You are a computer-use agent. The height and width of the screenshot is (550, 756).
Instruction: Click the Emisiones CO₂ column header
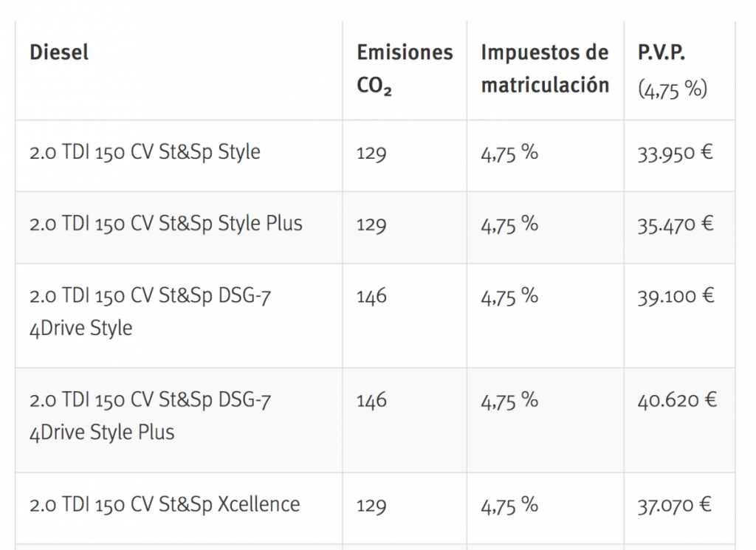pos(404,69)
